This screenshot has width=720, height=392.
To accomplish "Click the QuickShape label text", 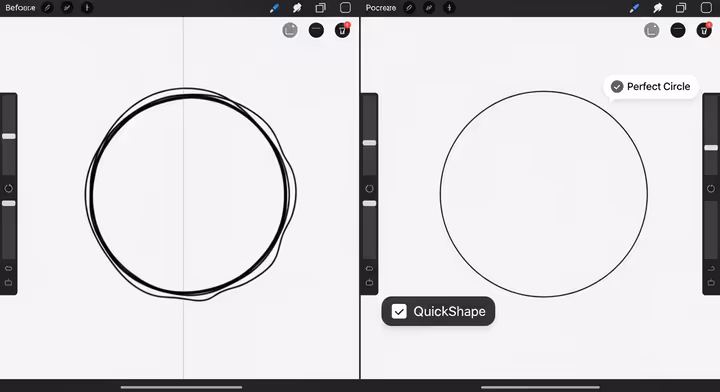I will coord(449,311).
